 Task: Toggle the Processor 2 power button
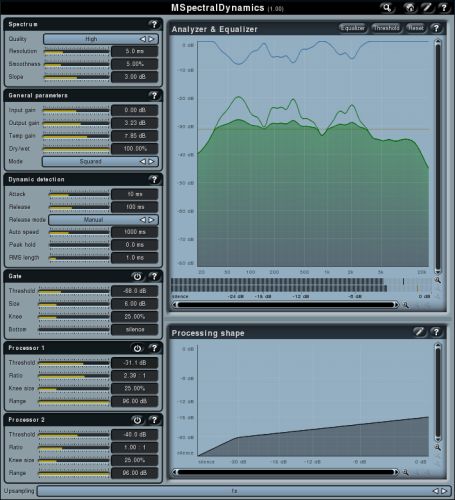click(x=137, y=420)
